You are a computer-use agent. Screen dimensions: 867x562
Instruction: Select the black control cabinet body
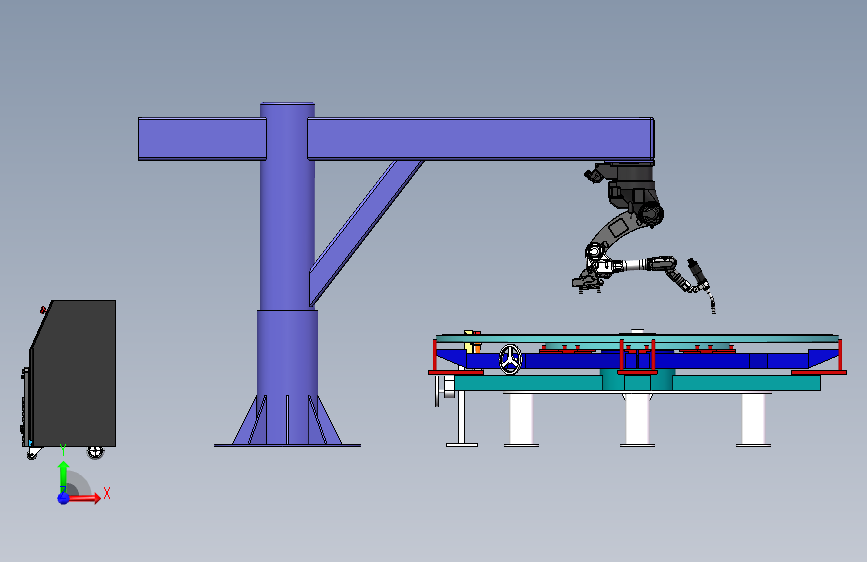pos(73,373)
